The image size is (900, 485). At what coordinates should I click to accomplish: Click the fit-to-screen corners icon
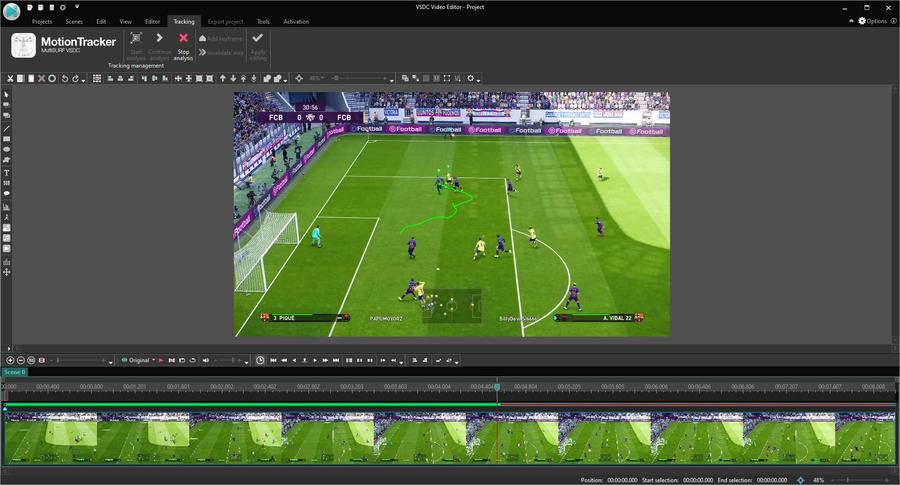(x=447, y=79)
